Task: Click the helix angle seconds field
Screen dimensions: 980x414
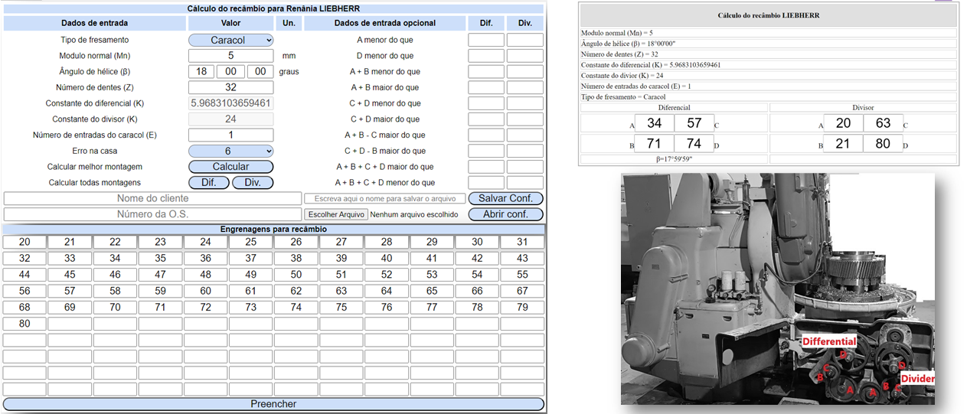Action: (x=260, y=71)
